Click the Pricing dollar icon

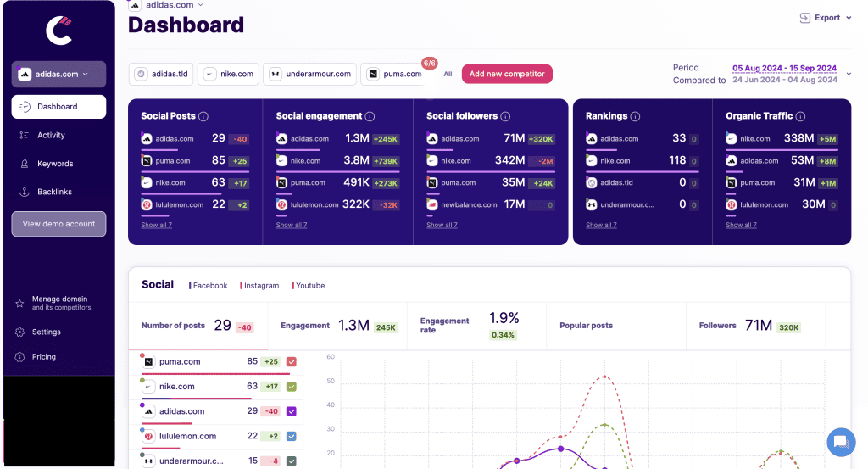click(20, 356)
